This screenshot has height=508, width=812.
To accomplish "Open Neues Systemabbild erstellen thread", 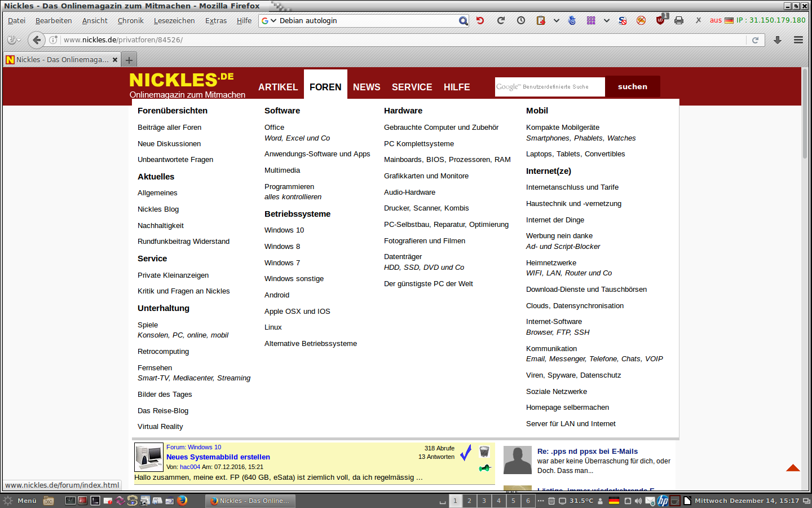I will 218,457.
